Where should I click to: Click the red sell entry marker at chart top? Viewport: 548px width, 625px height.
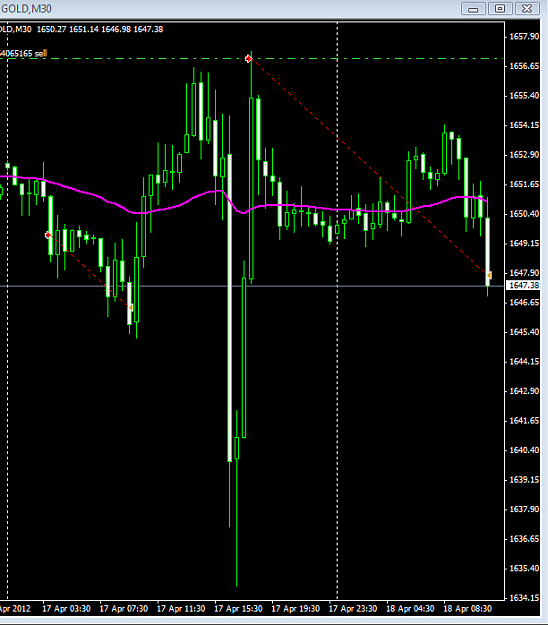pyautogui.click(x=249, y=59)
